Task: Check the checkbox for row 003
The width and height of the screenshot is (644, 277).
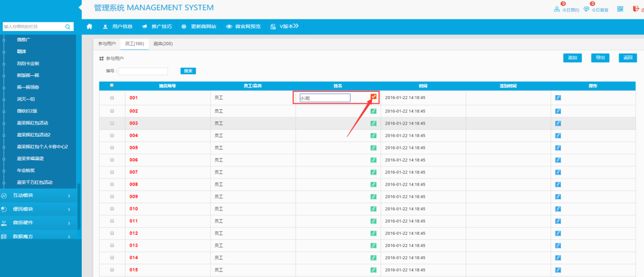Action: click(x=112, y=123)
